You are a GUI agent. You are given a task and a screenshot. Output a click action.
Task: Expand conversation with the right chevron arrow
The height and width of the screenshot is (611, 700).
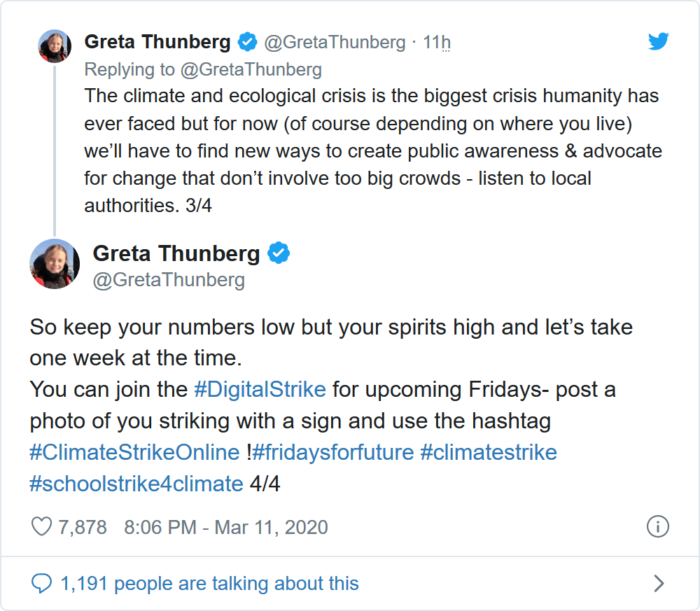[x=658, y=583]
